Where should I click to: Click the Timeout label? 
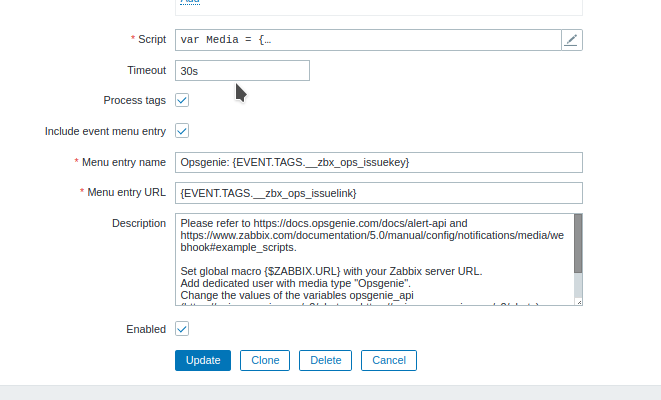(x=147, y=70)
